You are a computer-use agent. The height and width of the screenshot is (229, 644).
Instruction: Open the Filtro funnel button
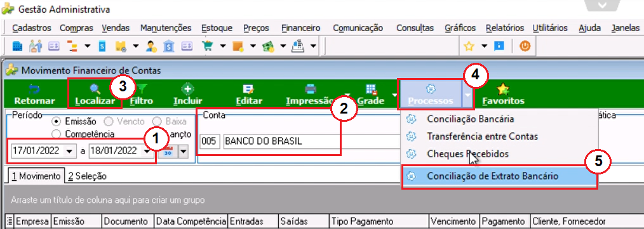[141, 95]
